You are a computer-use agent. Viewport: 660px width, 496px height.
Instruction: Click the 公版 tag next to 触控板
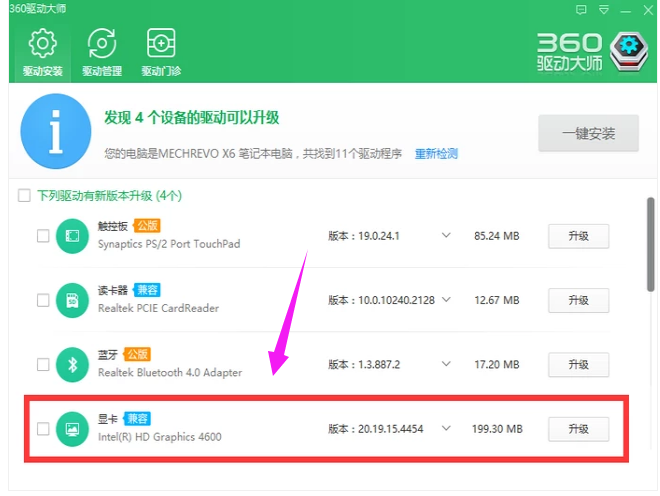[x=147, y=226]
